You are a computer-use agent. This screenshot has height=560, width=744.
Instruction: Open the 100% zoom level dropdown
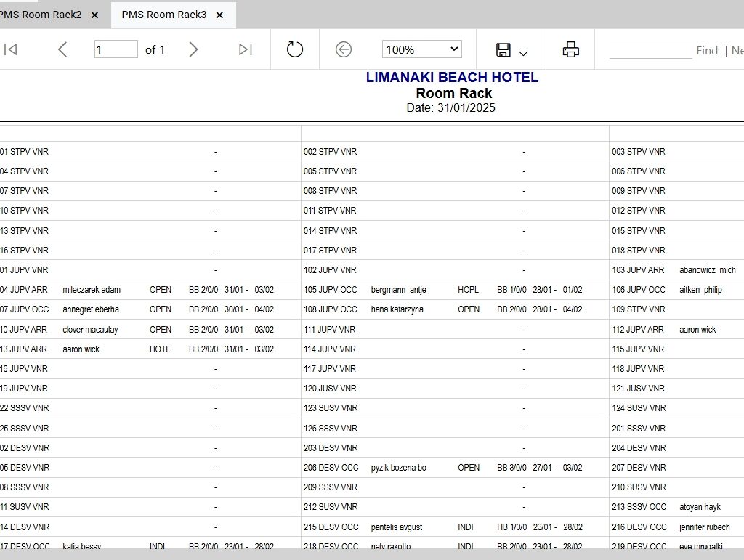(422, 49)
